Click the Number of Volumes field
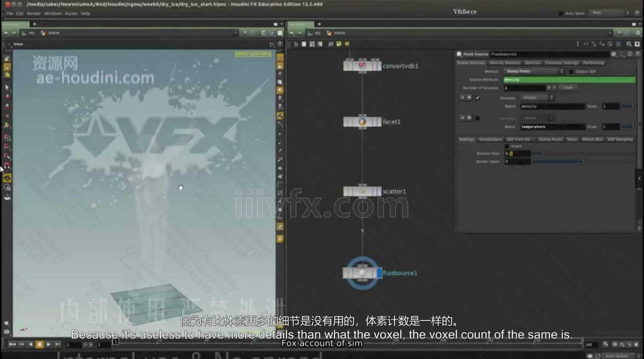This screenshot has width=644, height=359. pos(524,88)
